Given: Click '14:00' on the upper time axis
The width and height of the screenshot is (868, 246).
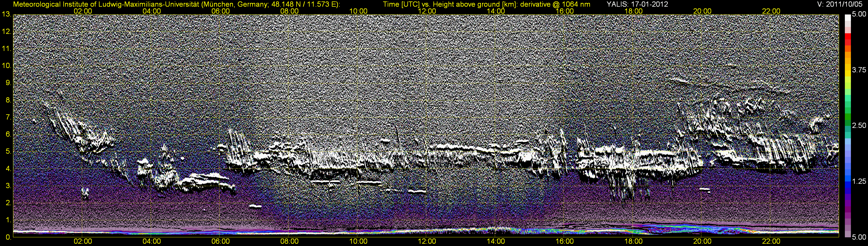Looking at the screenshot, I should tap(496, 11).
